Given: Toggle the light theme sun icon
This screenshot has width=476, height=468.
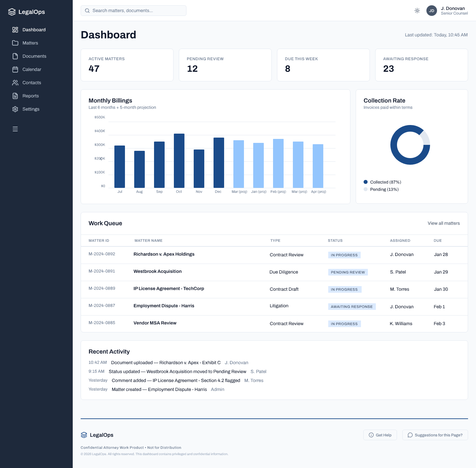Looking at the screenshot, I should click(x=417, y=10).
